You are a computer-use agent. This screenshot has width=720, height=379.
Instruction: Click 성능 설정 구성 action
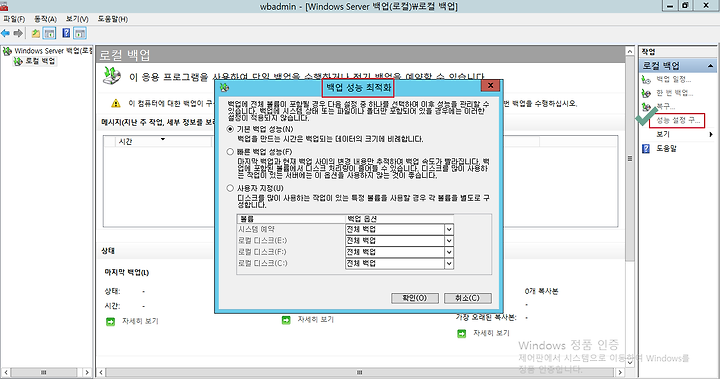coord(678,120)
